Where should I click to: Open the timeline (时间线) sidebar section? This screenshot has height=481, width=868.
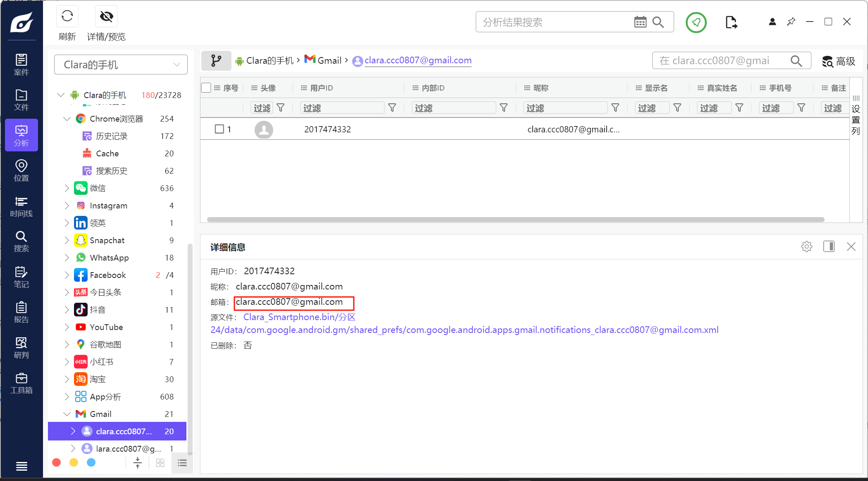tap(21, 206)
